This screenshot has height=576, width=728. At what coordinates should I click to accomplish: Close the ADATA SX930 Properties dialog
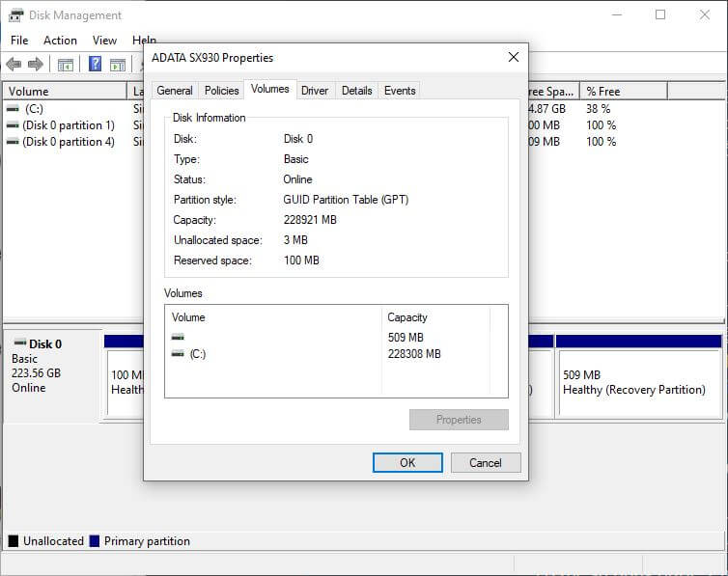(x=514, y=57)
